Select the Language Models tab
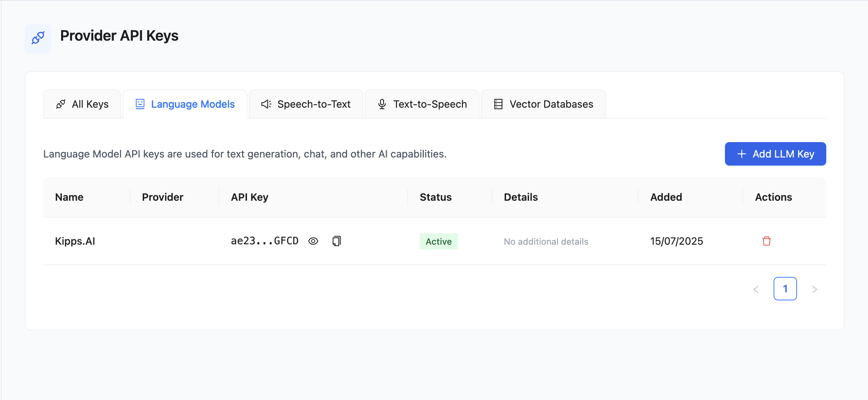Viewport: 868px width, 400px height. click(x=185, y=104)
